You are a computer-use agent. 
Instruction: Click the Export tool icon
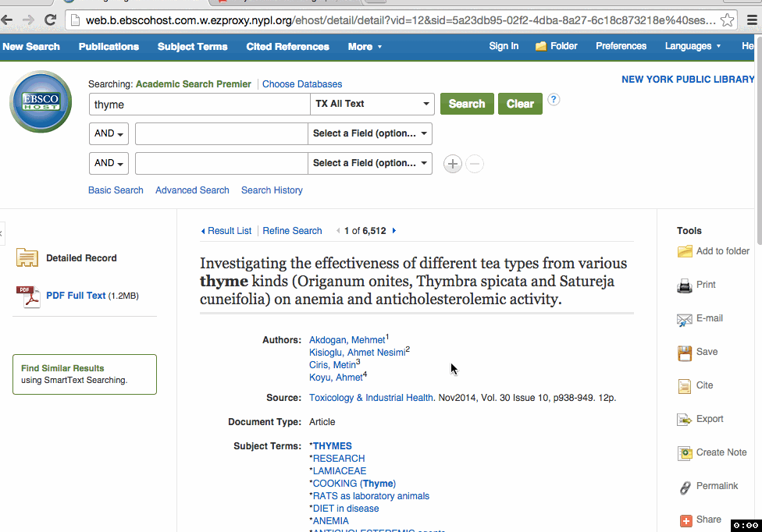point(685,420)
